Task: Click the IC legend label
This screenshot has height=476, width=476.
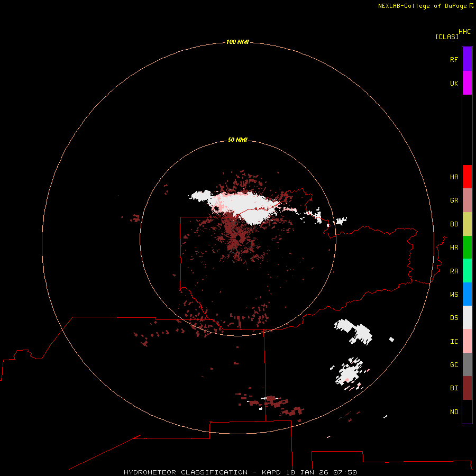Action: (454, 342)
